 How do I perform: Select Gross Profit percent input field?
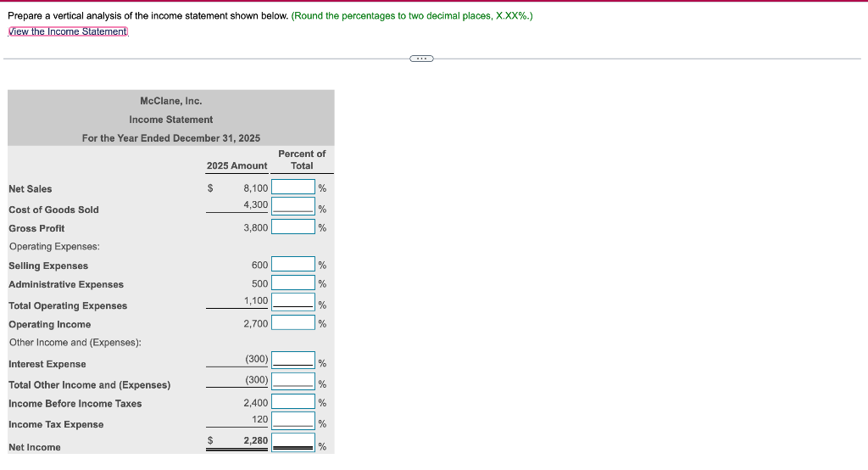point(293,227)
